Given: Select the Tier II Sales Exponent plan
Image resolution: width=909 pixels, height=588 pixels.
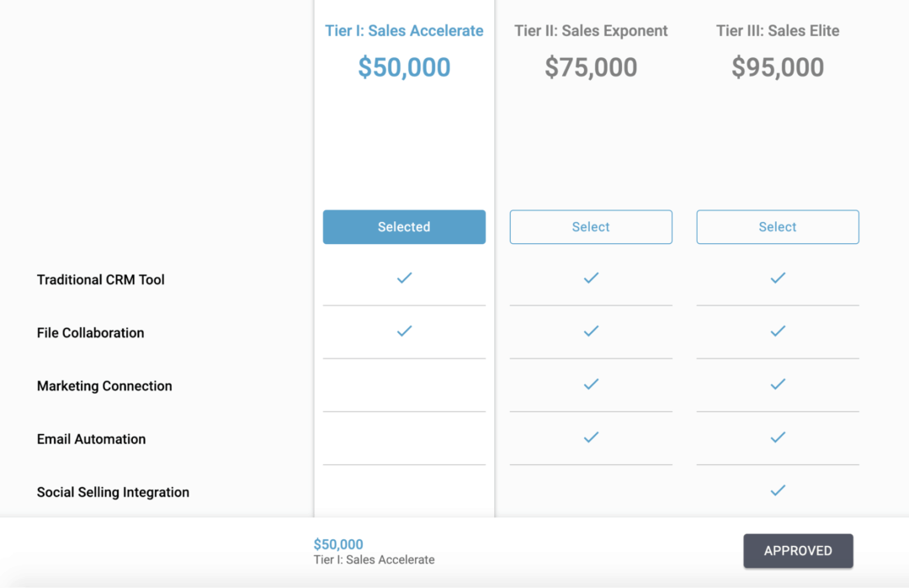Looking at the screenshot, I should (x=591, y=227).
